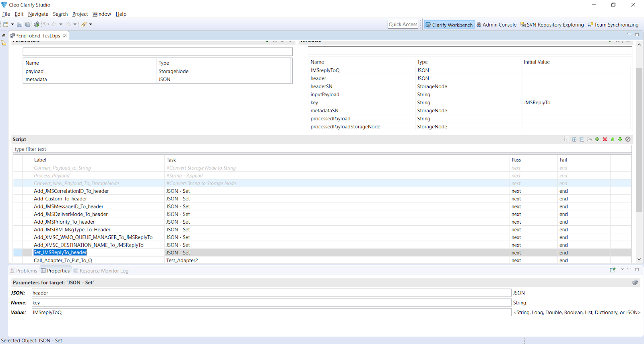Click the editor's vertical scrollbar thumb
644x344 pixels.
click(639, 140)
